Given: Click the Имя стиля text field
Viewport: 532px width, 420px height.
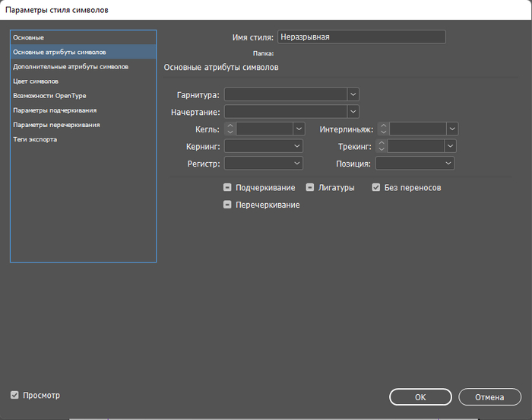Looking at the screenshot, I should (361, 37).
